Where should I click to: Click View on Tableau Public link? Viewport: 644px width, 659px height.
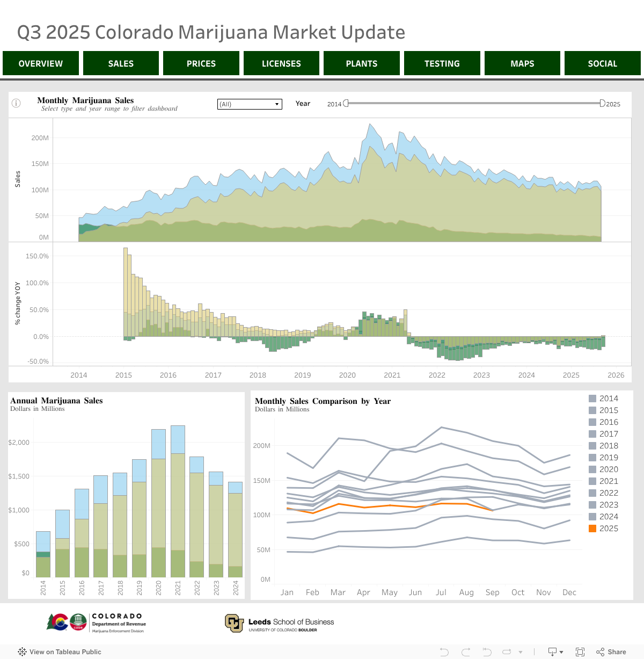click(x=65, y=651)
